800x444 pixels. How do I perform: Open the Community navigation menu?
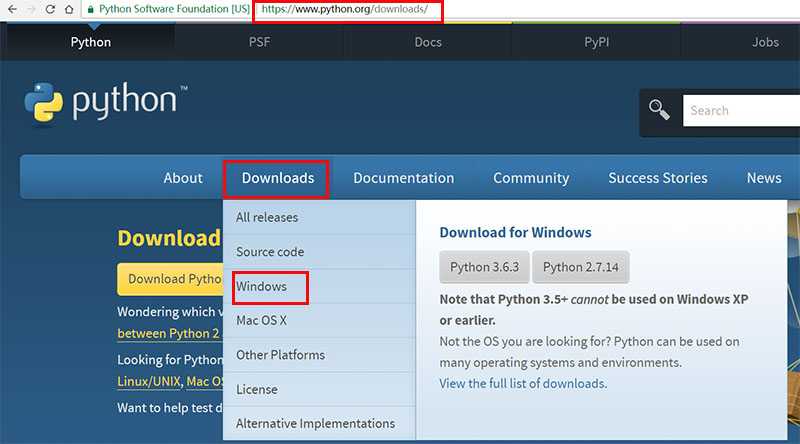pyautogui.click(x=531, y=178)
